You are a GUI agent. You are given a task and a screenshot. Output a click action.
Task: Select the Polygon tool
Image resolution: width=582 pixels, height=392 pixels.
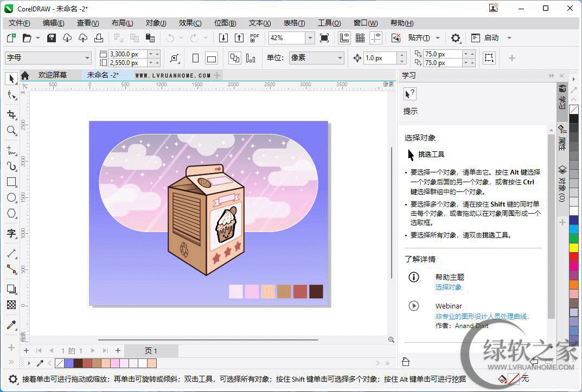click(11, 214)
